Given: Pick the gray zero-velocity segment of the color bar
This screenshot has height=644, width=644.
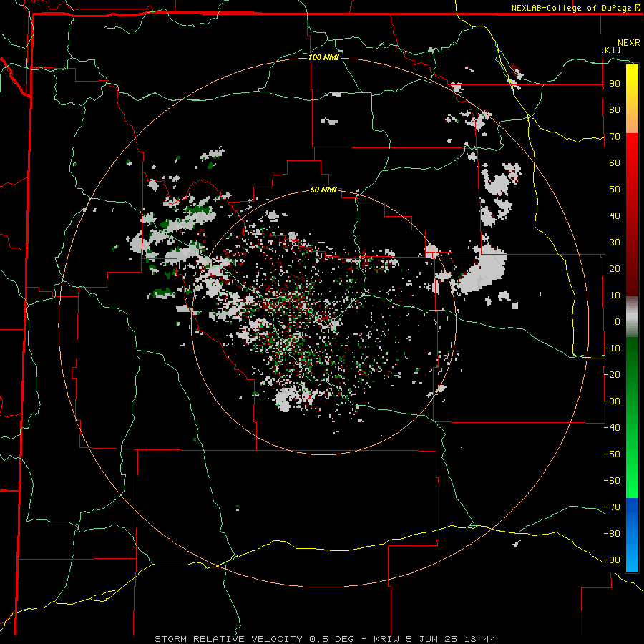Looking at the screenshot, I should (632, 317).
